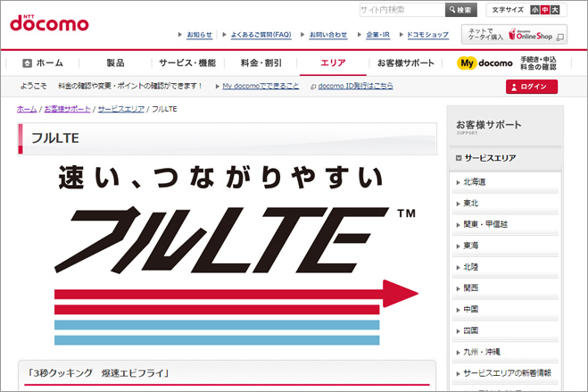Open the 製品 menu tab
Screen dimensions: 588x392
tap(115, 63)
